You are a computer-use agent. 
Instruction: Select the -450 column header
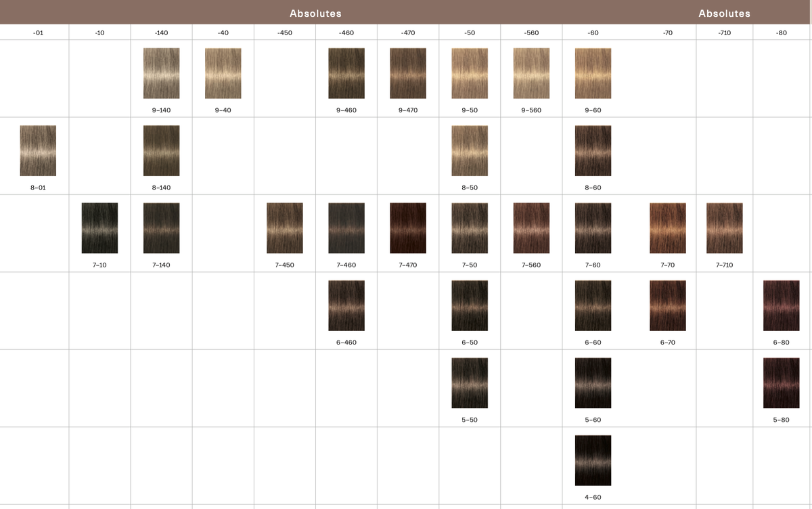click(x=285, y=32)
